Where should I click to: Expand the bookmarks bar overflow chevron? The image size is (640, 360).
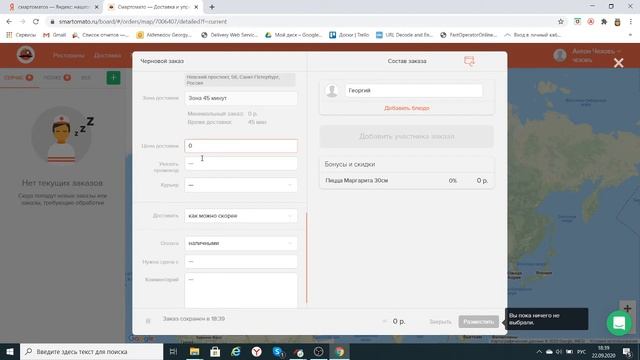pyautogui.click(x=630, y=35)
